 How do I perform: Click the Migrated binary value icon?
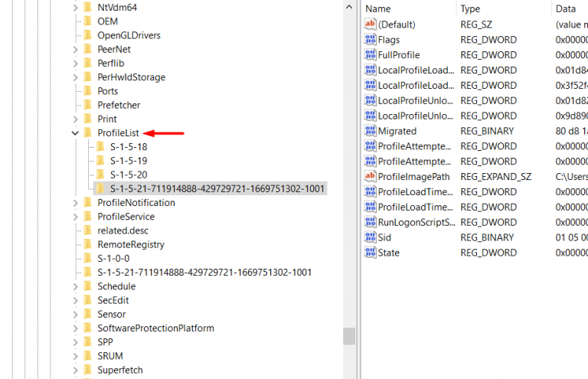pyautogui.click(x=370, y=131)
